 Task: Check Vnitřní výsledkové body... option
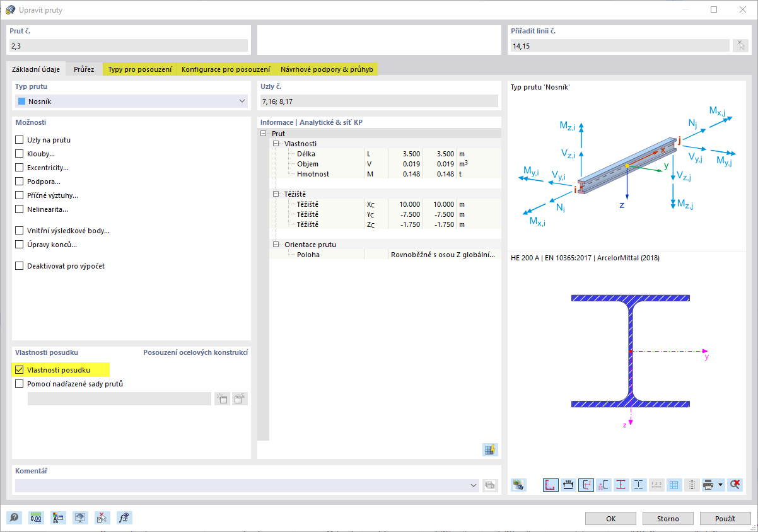tap(19, 231)
